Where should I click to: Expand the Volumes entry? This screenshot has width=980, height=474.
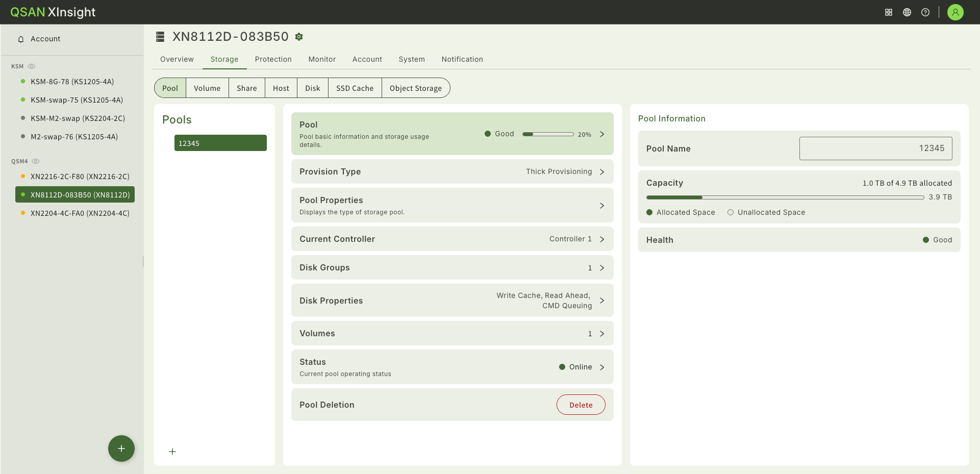(602, 333)
